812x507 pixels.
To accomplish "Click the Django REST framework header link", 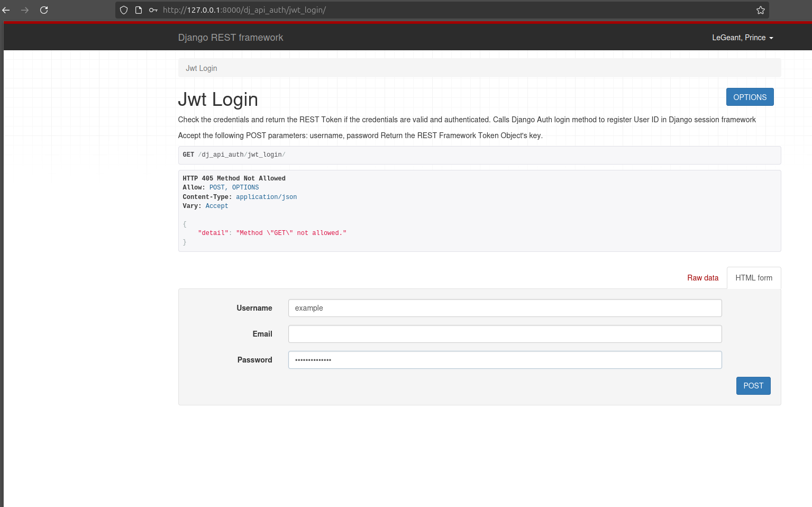I will click(231, 38).
